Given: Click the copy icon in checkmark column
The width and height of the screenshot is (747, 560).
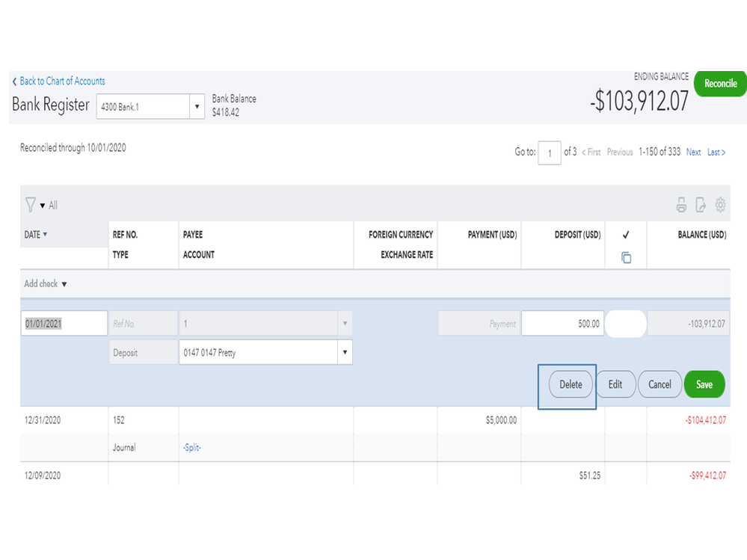Looking at the screenshot, I should pyautogui.click(x=626, y=257).
